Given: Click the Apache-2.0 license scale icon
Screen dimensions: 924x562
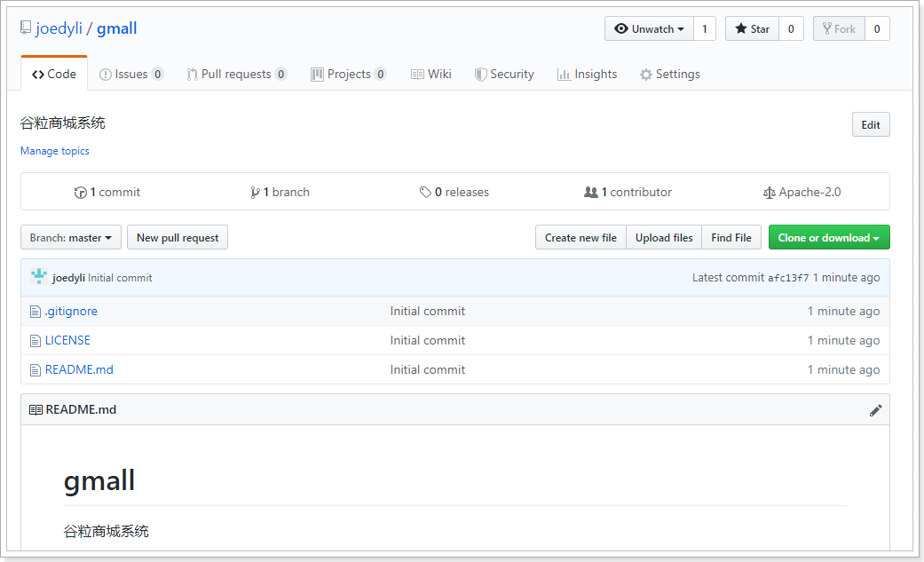Looking at the screenshot, I should [x=769, y=193].
